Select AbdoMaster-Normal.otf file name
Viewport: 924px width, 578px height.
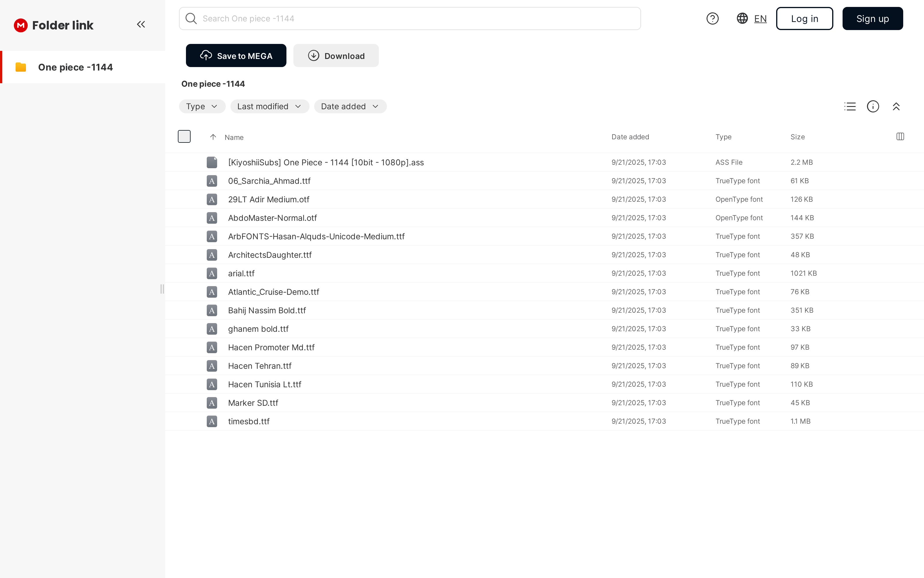272,218
